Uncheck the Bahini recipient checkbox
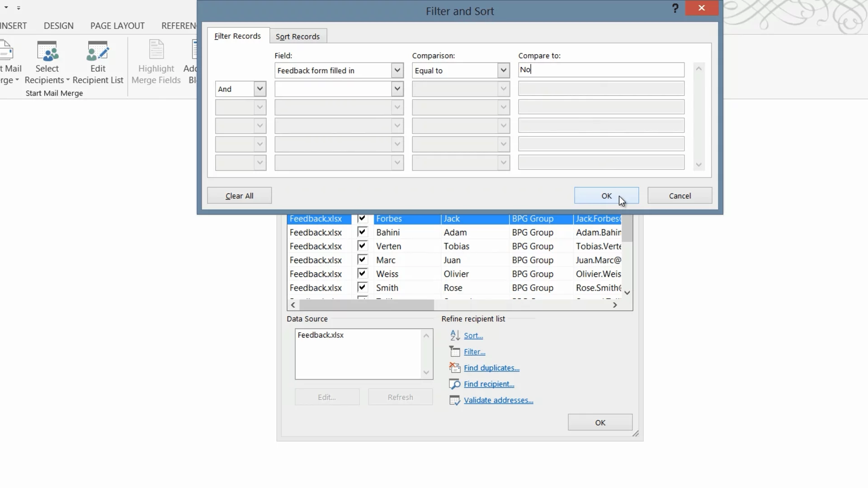 (x=362, y=232)
